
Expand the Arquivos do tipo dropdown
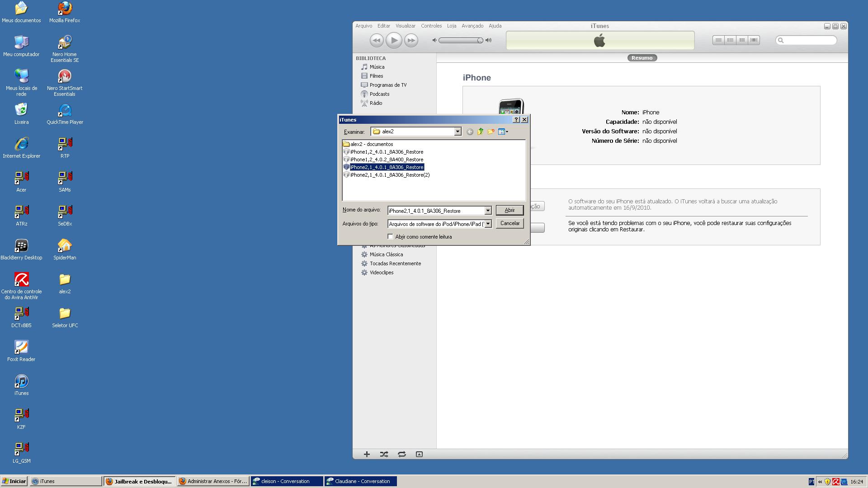pos(488,224)
